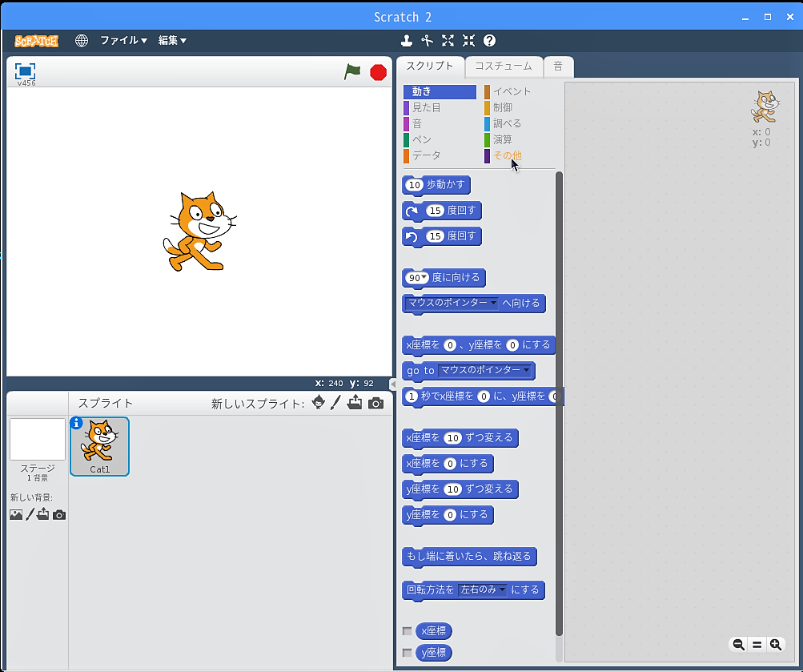Click the Scratch logo

pos(36,41)
